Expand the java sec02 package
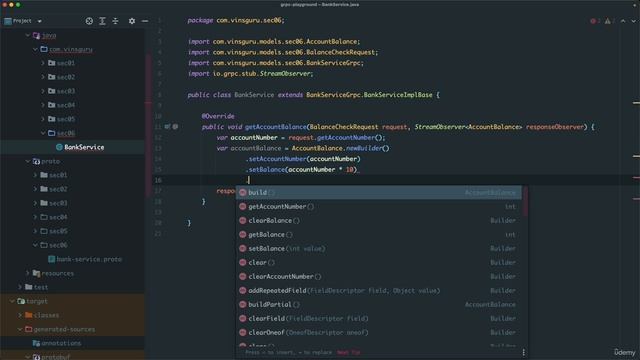This screenshot has height=360, width=640. (x=43, y=77)
